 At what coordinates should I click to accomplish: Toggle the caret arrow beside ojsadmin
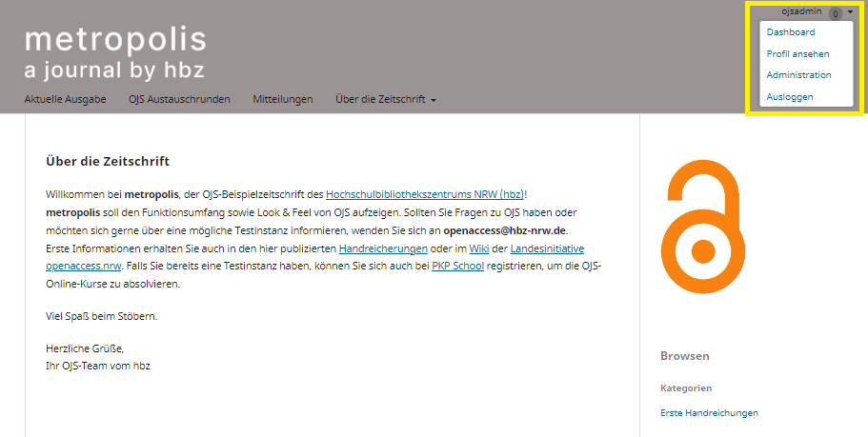pos(850,12)
